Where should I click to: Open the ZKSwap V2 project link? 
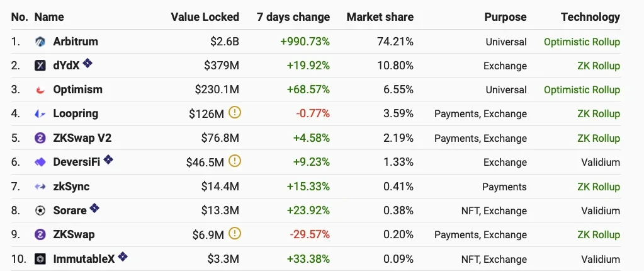(82, 138)
